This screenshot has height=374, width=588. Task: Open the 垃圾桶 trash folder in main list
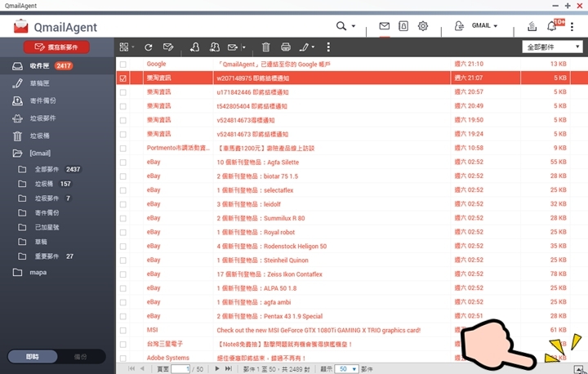(x=57, y=136)
